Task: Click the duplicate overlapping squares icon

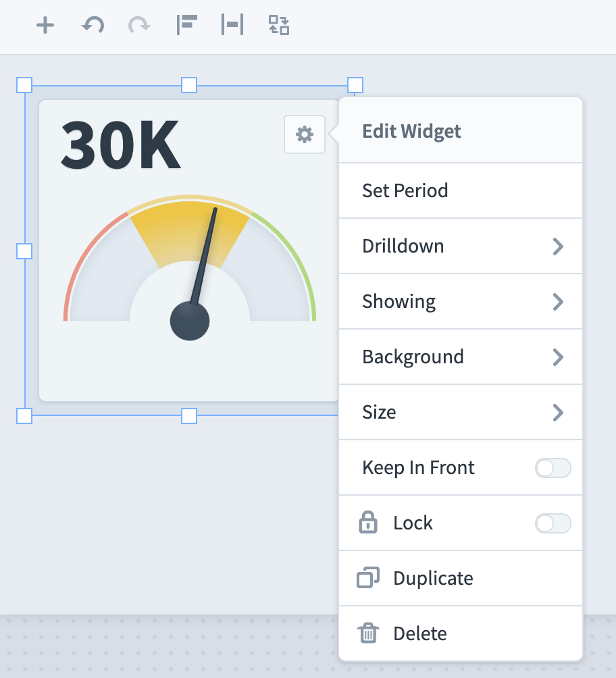Action: [368, 577]
